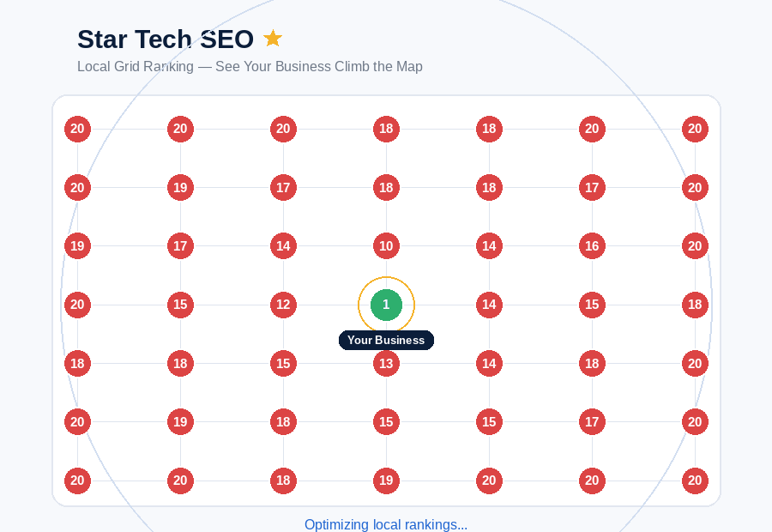Click the Star Tech SEO heading
Screen dimensions: 772x532
166,39
